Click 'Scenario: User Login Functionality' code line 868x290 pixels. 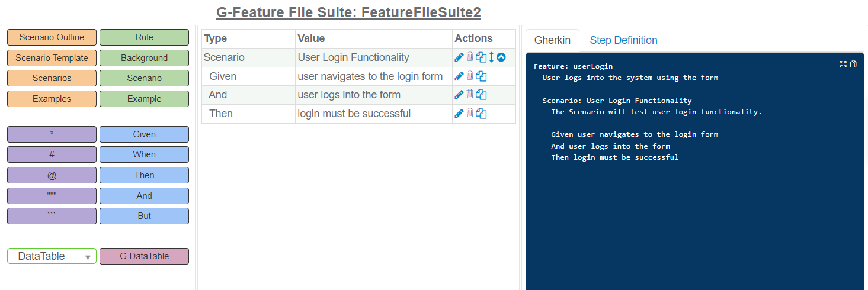pyautogui.click(x=617, y=101)
